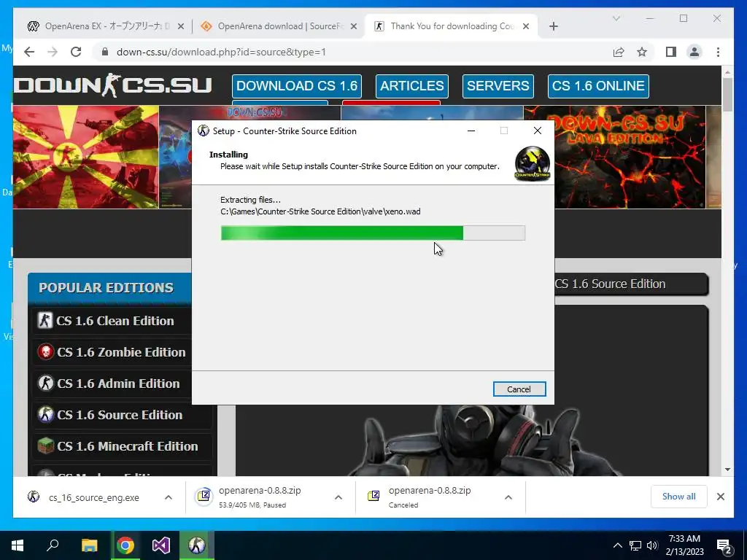The width and height of the screenshot is (747, 560).
Task: Go back to the previous page
Action: pyautogui.click(x=29, y=52)
